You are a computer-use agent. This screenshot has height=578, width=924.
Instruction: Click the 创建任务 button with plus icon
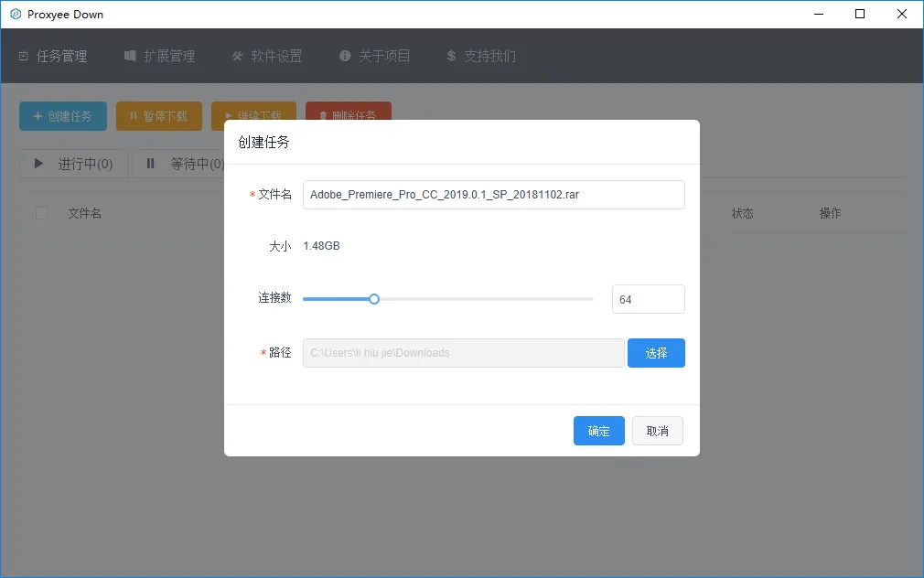[x=63, y=116]
